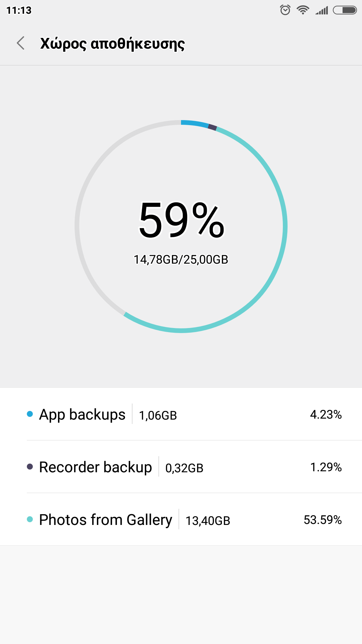Tap the 1.29% Recorder backup percentage
This screenshot has width=362, height=644.
(x=326, y=467)
